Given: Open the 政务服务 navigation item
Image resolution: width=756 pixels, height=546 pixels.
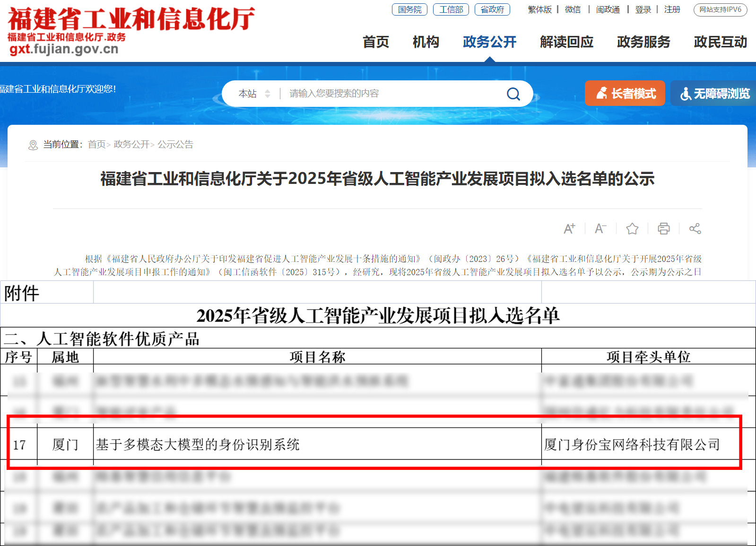Looking at the screenshot, I should coord(643,42).
